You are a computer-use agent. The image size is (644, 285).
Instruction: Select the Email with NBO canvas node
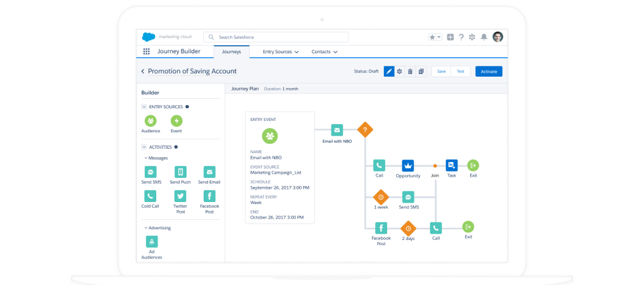[337, 130]
